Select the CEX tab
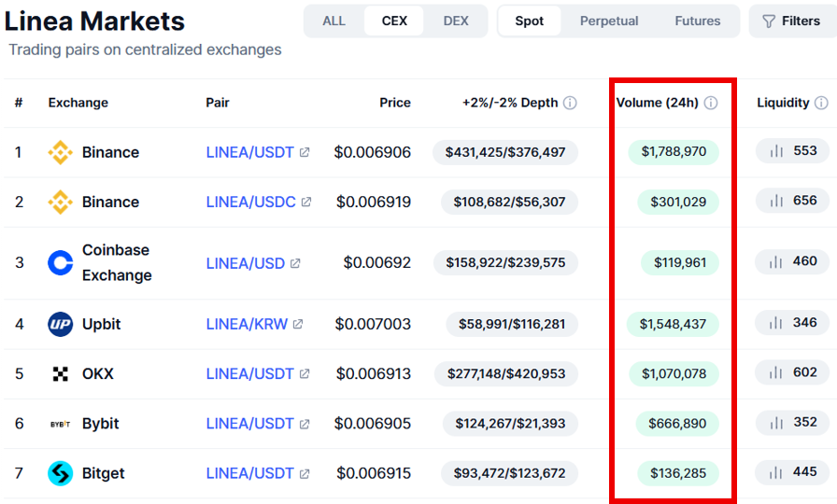The height and width of the screenshot is (504, 837). (x=394, y=21)
